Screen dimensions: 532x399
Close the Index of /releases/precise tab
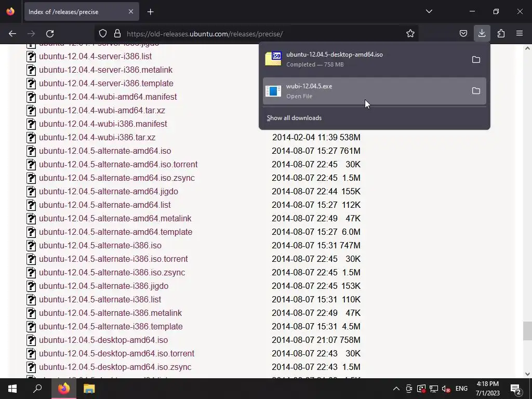point(131,11)
